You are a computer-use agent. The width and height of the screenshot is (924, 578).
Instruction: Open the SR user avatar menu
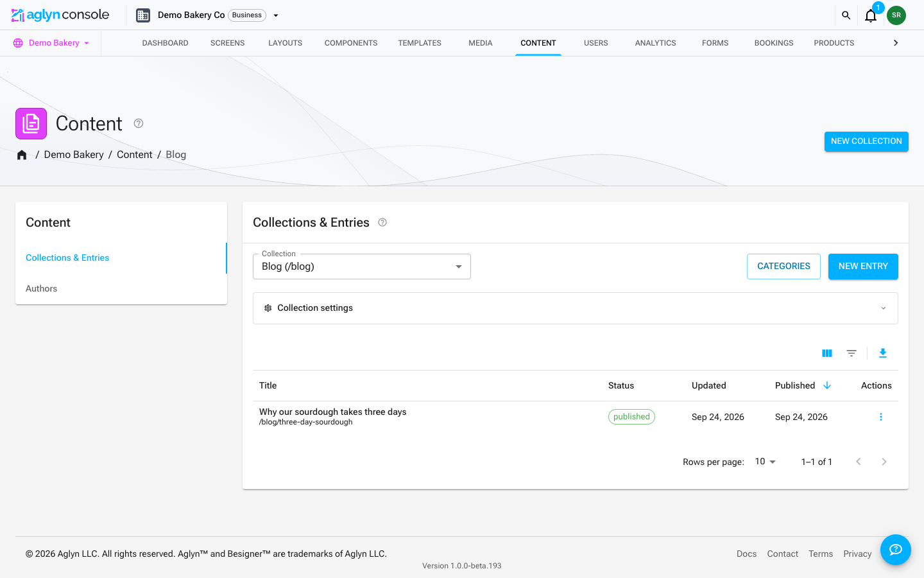(896, 15)
